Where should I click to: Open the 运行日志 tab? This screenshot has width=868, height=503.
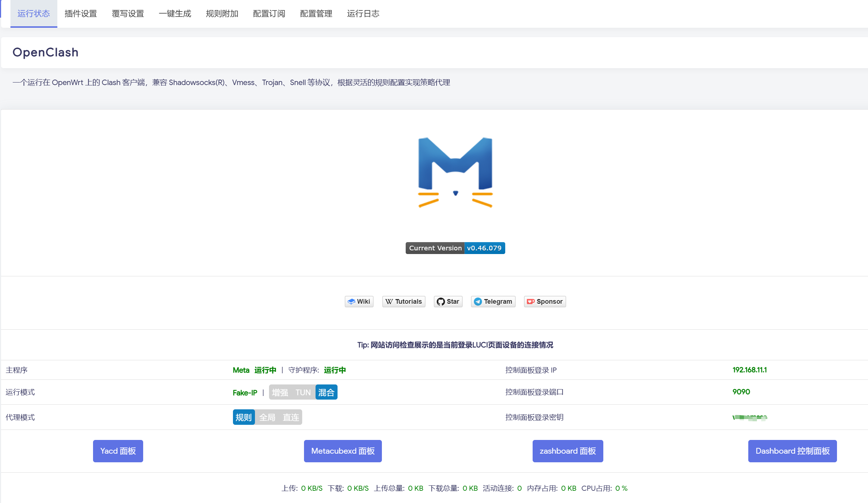[x=363, y=14]
